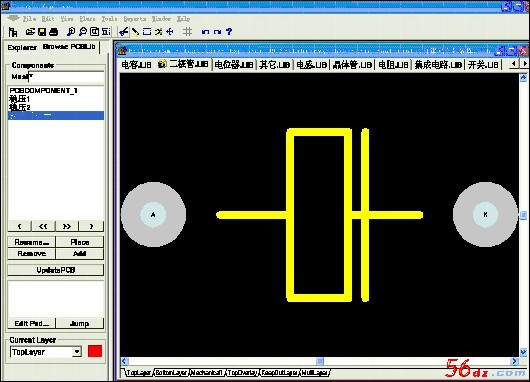Image resolution: width=530 pixels, height=382 pixels.
Task: Click the Redo arrow icon
Action: tap(217, 32)
